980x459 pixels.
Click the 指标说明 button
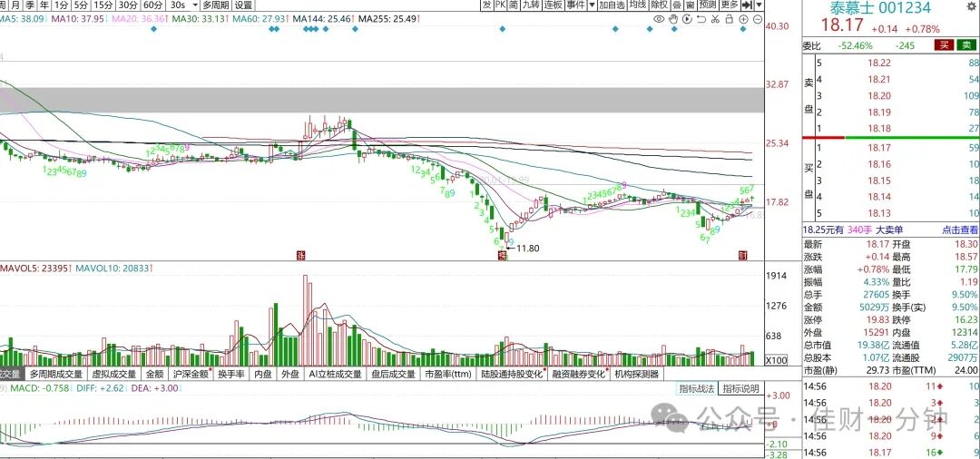[740, 388]
